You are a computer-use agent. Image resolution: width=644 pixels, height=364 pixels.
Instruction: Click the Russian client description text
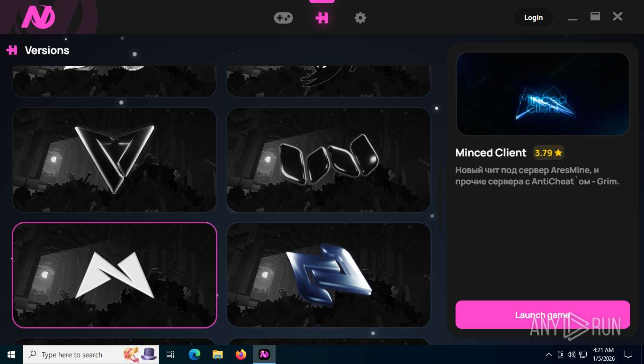[x=537, y=175]
